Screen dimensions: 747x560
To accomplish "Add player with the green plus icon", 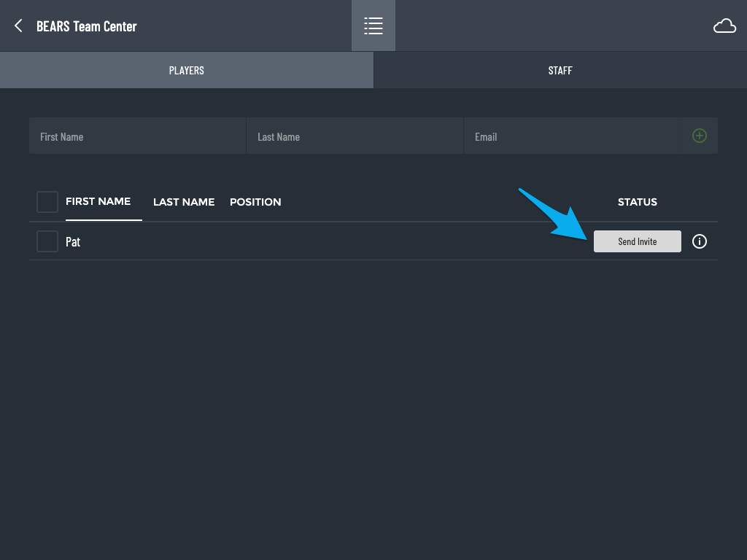I will 700,136.
